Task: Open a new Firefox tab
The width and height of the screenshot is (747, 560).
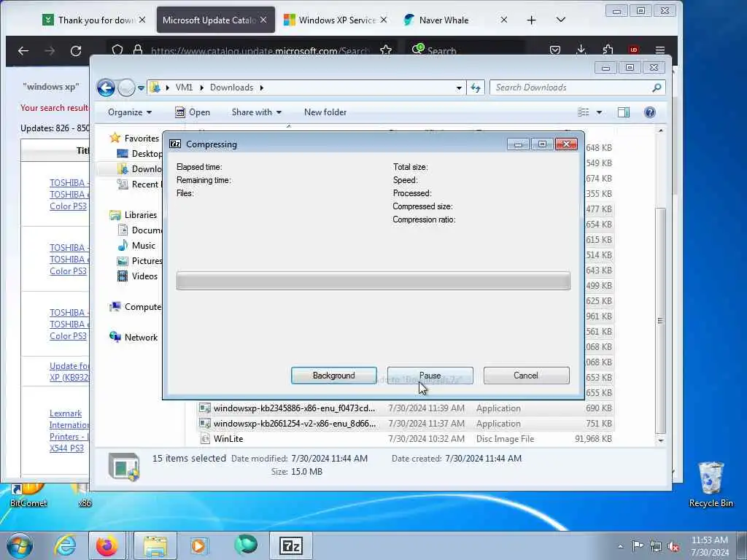Action: pos(531,20)
